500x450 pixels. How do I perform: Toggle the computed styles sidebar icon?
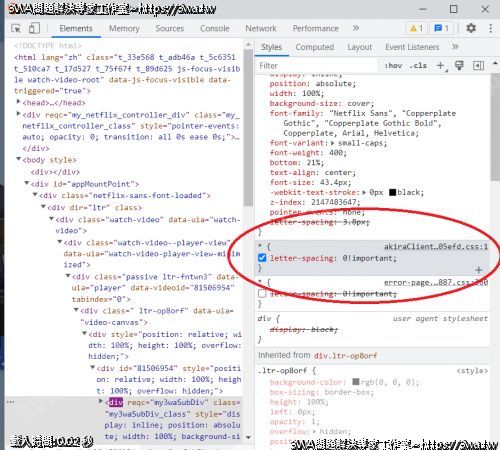478,66
